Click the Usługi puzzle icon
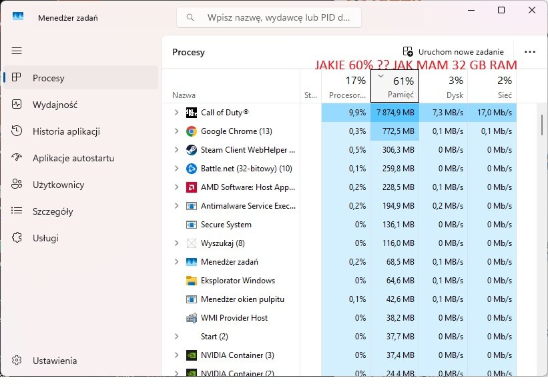The image size is (548, 392). [17, 238]
